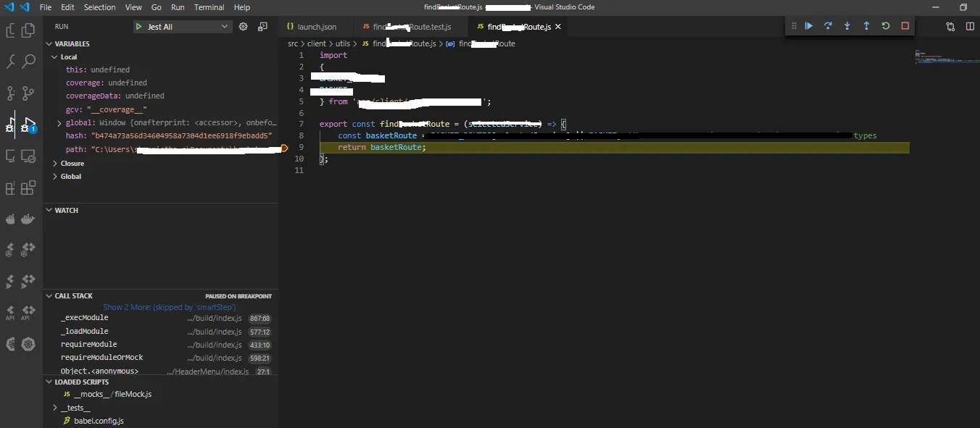
Task: Select the _loadModule call stack frame
Action: (161, 332)
